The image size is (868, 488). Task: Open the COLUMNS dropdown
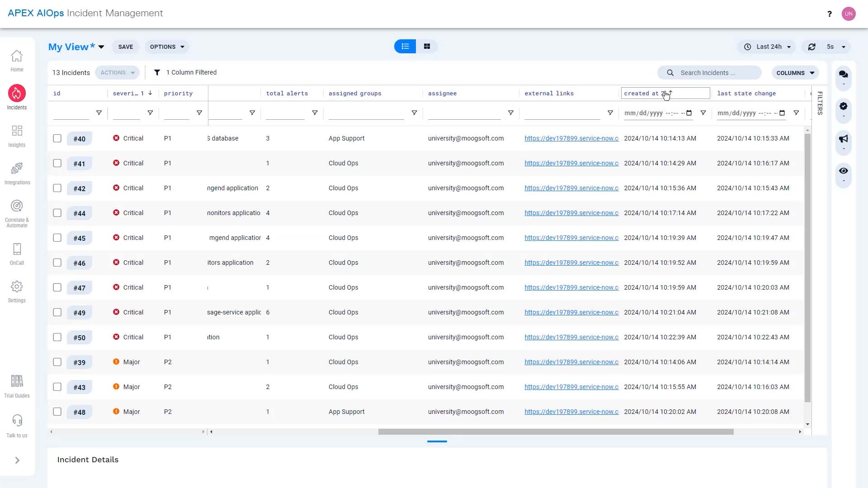tap(795, 73)
